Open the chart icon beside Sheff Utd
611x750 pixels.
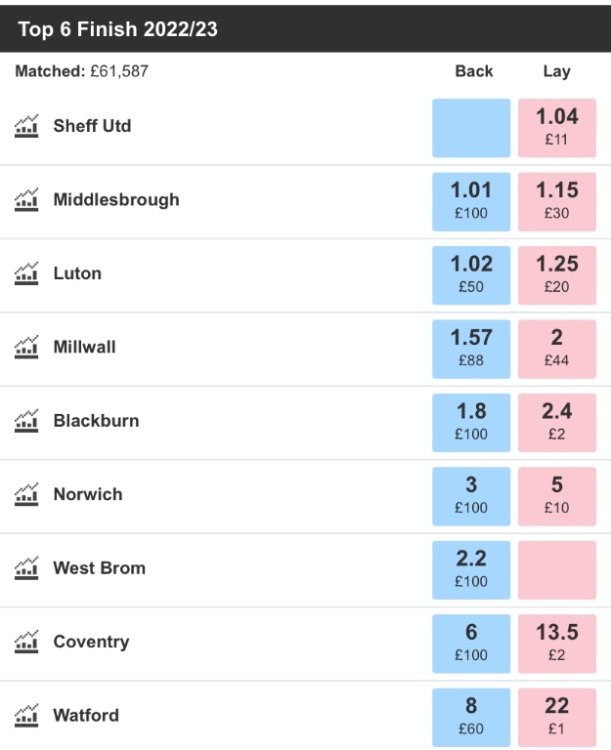(27, 127)
